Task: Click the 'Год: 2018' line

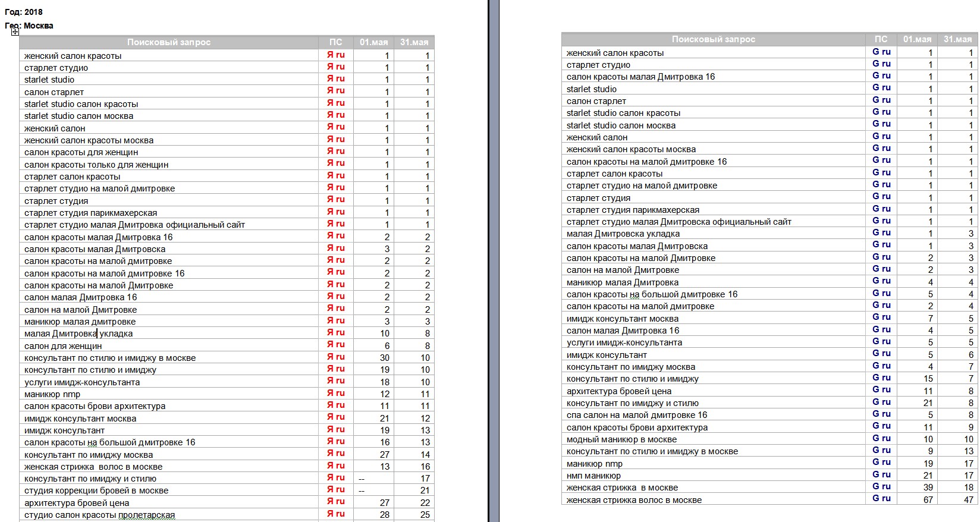Action: (24, 12)
